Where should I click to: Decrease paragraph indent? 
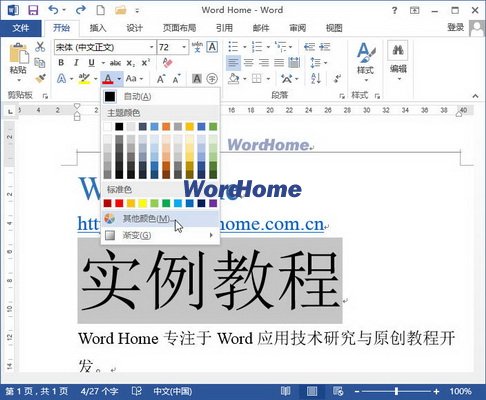click(x=309, y=47)
